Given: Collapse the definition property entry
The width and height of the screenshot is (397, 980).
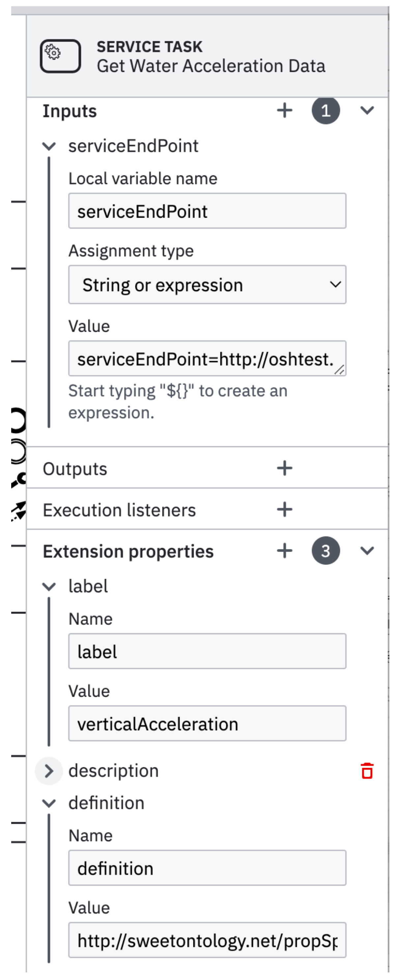Looking at the screenshot, I should tap(49, 803).
